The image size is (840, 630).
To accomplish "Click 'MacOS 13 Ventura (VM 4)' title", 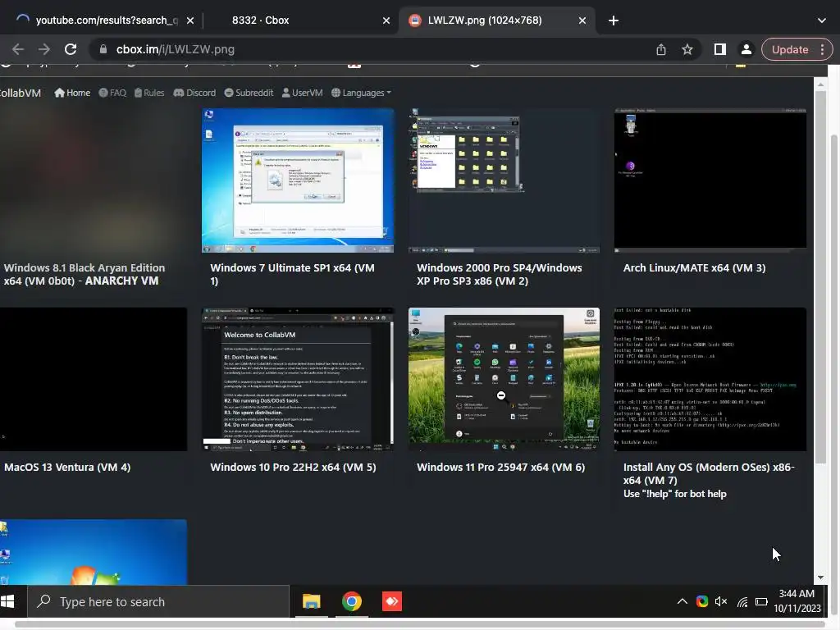I will click(x=67, y=467).
